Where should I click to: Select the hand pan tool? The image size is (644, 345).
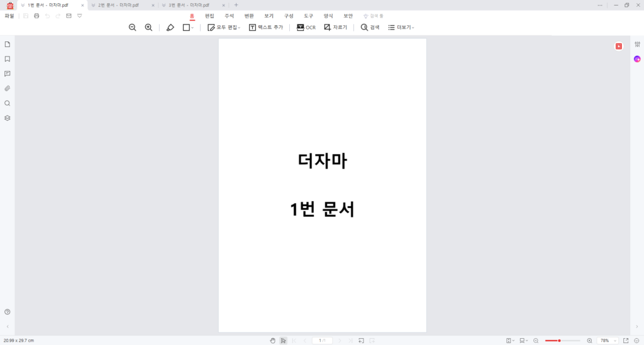pyautogui.click(x=273, y=341)
